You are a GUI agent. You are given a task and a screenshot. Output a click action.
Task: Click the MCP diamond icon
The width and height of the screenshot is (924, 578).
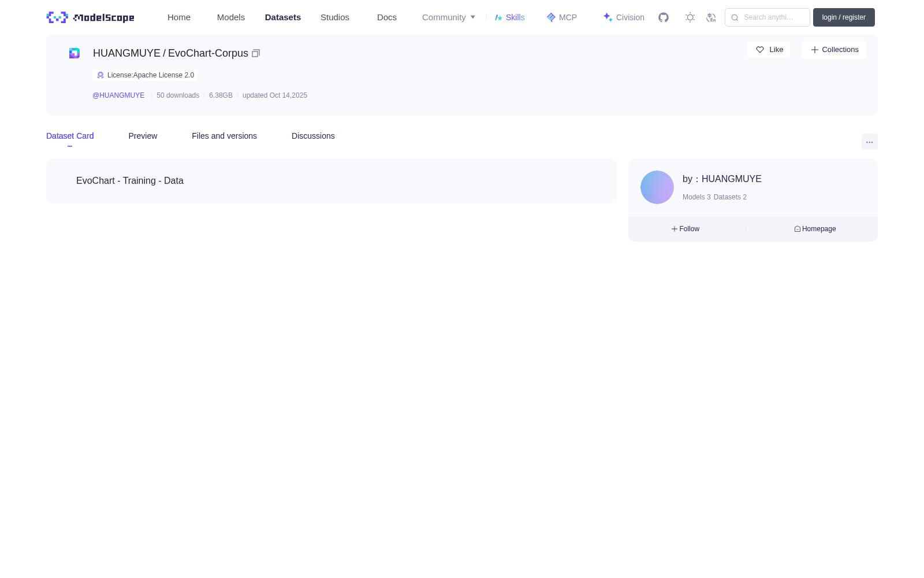click(x=551, y=17)
